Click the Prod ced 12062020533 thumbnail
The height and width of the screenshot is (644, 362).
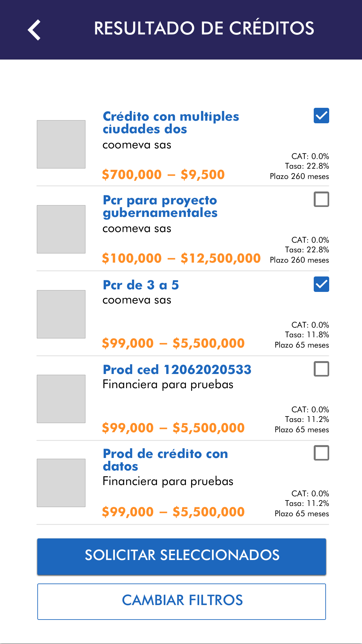coord(61,399)
